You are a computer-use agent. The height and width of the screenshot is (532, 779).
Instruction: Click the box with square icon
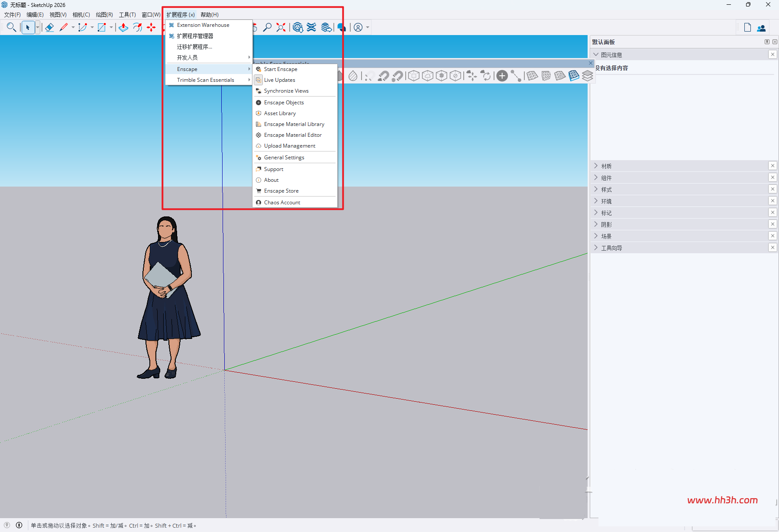pos(414,76)
